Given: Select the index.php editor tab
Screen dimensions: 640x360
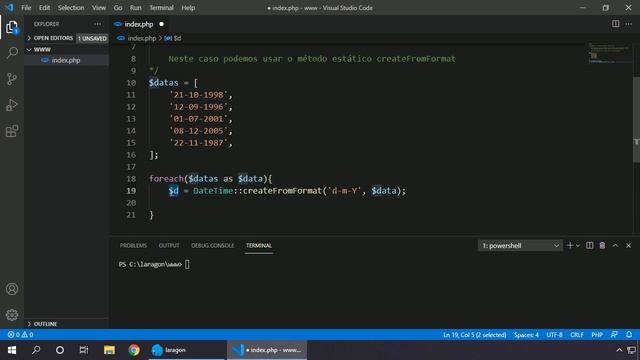Looking at the screenshot, I should point(139,24).
